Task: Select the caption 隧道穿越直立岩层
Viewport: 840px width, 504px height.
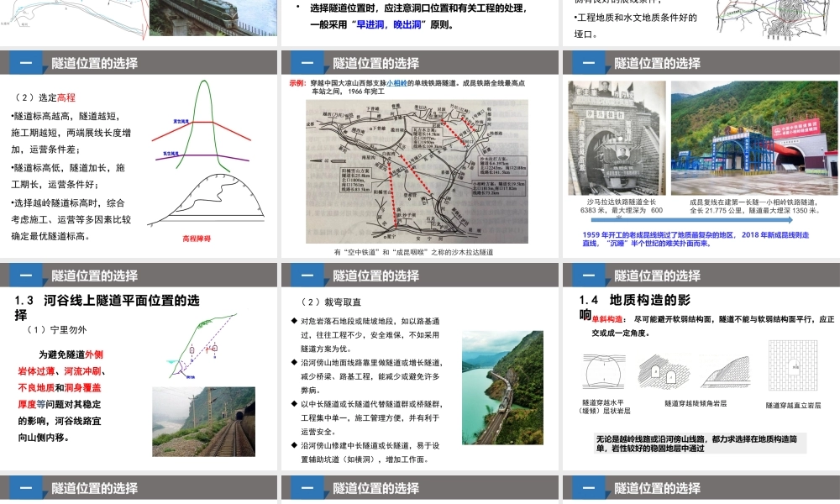Action: (x=793, y=406)
